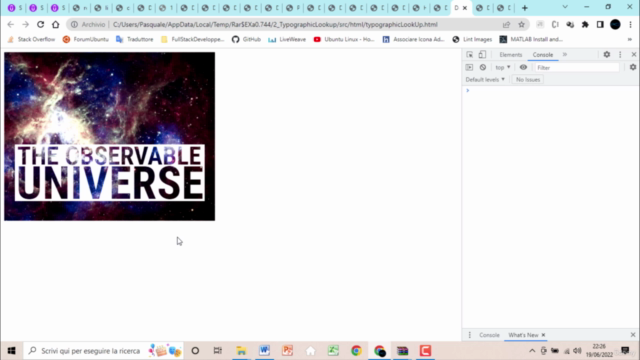Image resolution: width=640 pixels, height=360 pixels.
Task: Open drawer three-dot menu
Action: 469,335
